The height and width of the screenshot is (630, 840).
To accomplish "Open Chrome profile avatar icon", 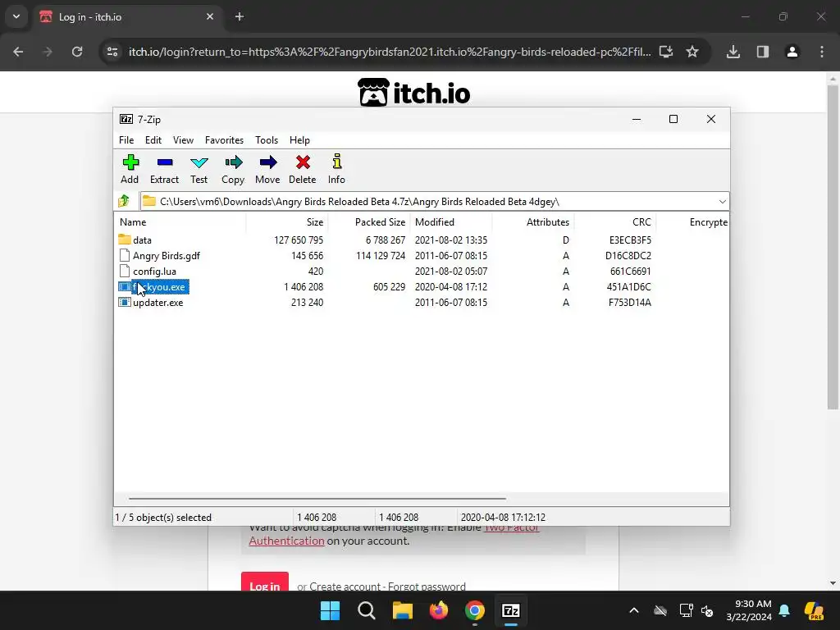I will [x=792, y=52].
